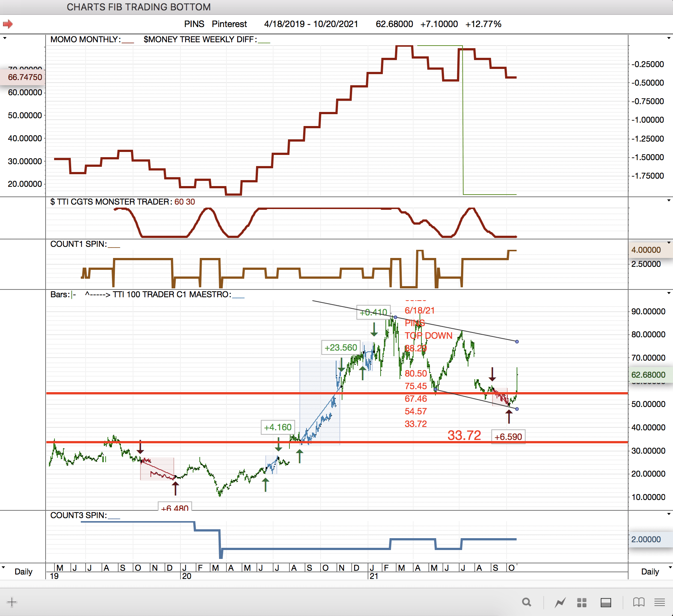Click the blue COUNT3 SPIN legend line swatch
The height and width of the screenshot is (616, 673).
click(x=114, y=518)
